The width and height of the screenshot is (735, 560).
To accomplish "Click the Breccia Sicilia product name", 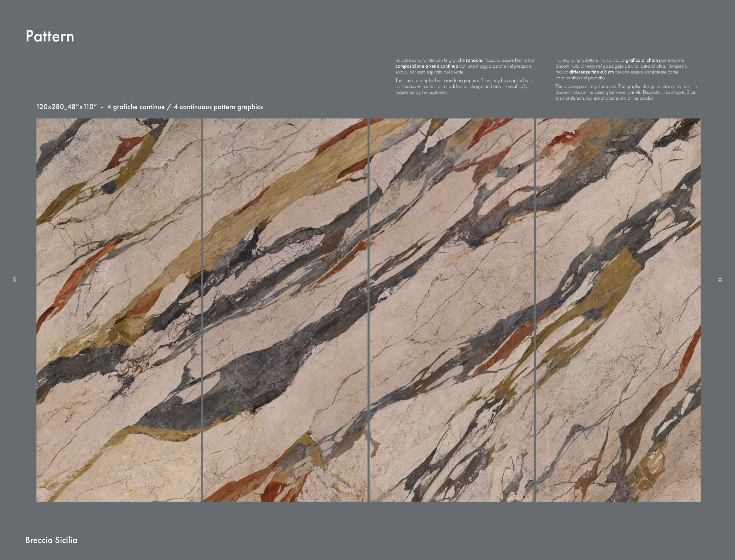I will click(x=51, y=540).
